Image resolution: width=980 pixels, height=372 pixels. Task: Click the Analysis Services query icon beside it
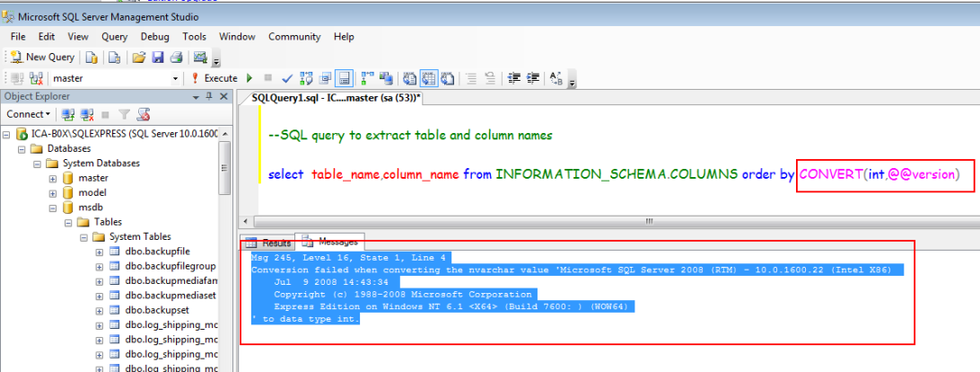(114, 58)
